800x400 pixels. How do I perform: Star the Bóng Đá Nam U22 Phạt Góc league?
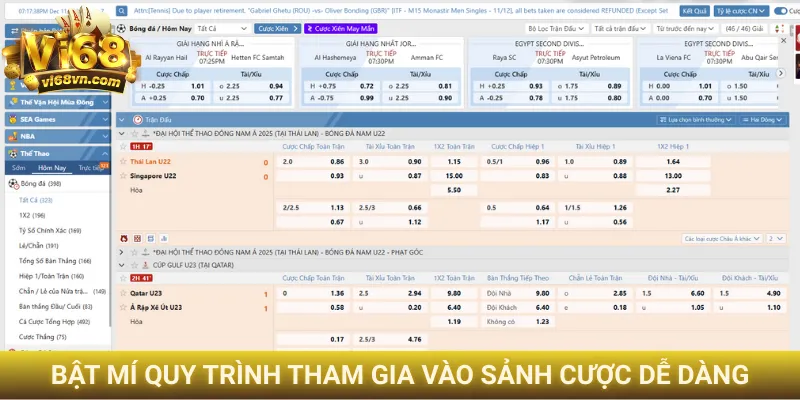(x=134, y=252)
